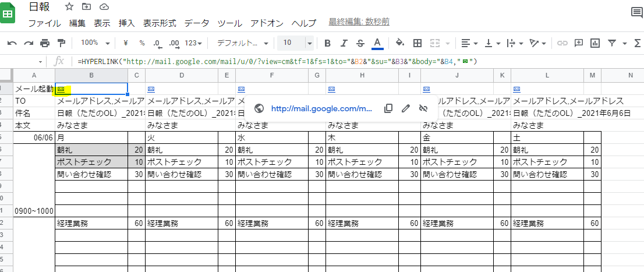
Task: Open the アドオン menu
Action: point(267,23)
